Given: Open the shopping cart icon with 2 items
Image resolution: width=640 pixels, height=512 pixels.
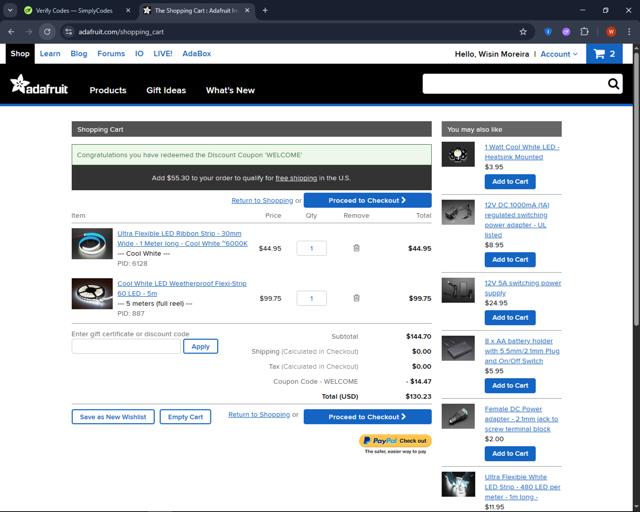Looking at the screenshot, I should 604,54.
